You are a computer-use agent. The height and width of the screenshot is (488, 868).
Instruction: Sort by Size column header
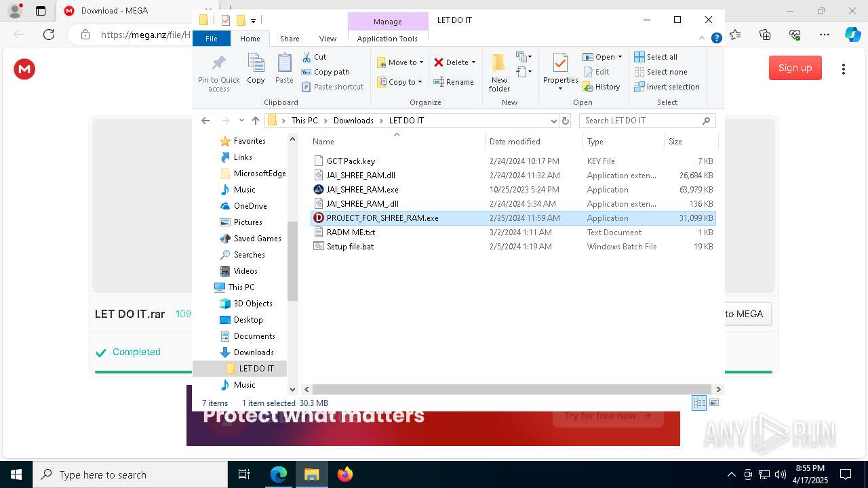pos(690,142)
